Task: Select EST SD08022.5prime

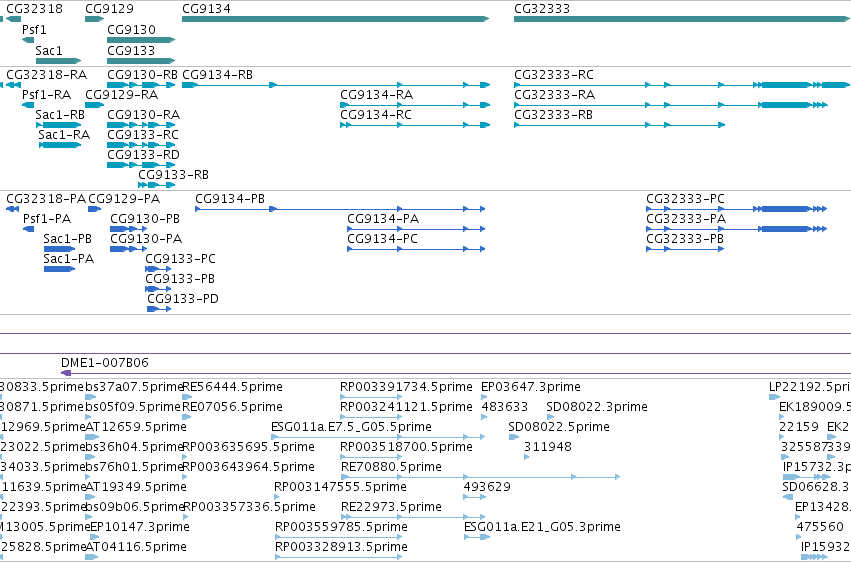Action: coord(514,437)
